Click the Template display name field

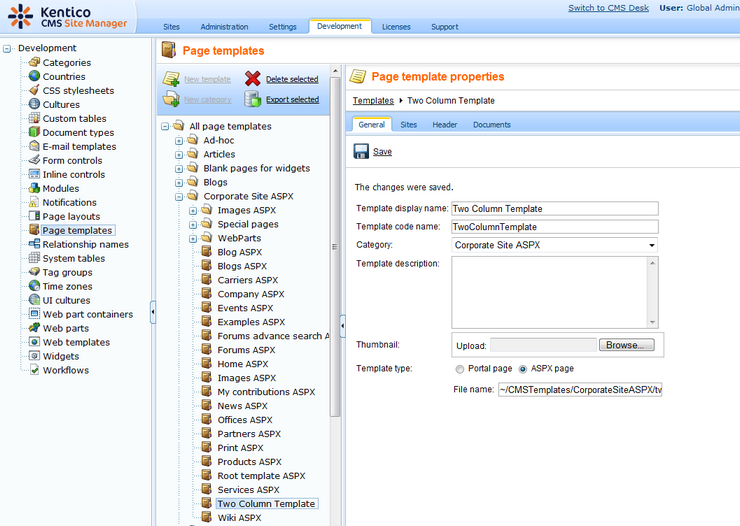(554, 209)
